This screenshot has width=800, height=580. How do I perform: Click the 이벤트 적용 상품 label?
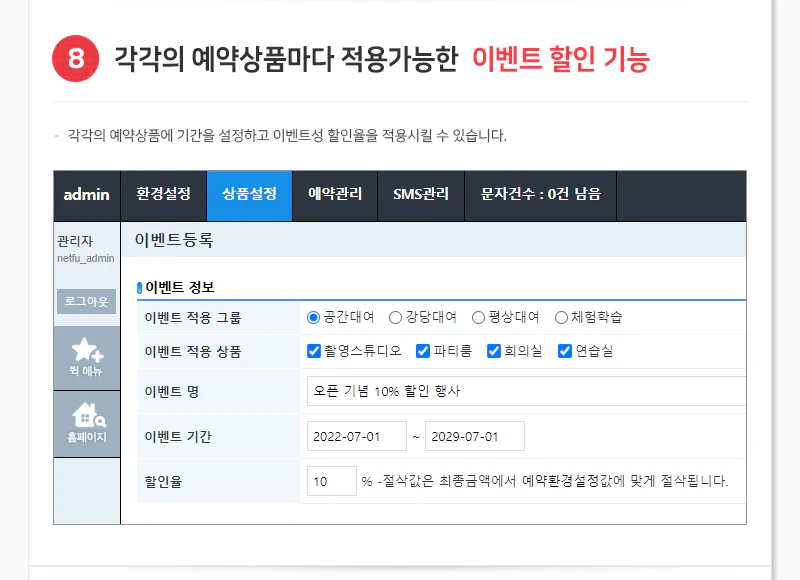coord(193,351)
